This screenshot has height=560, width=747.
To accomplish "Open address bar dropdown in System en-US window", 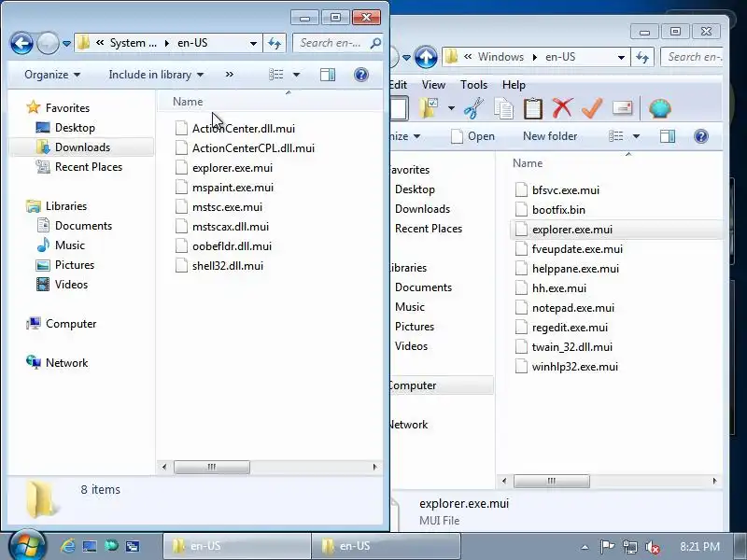I will (253, 43).
